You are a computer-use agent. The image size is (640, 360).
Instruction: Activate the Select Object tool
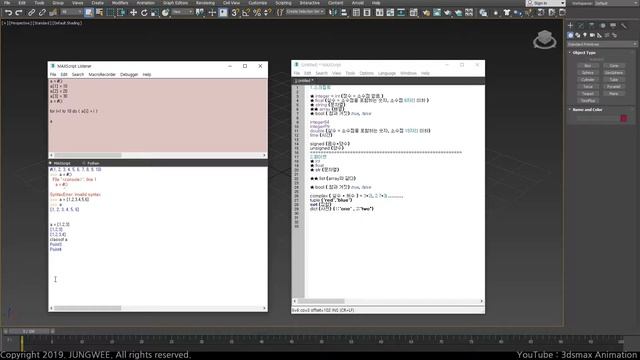89,13
